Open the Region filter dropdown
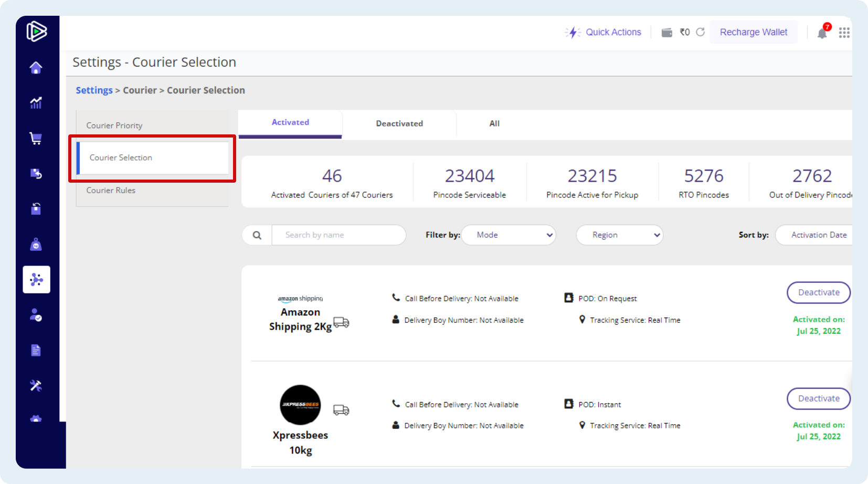The image size is (868, 484). pyautogui.click(x=620, y=235)
